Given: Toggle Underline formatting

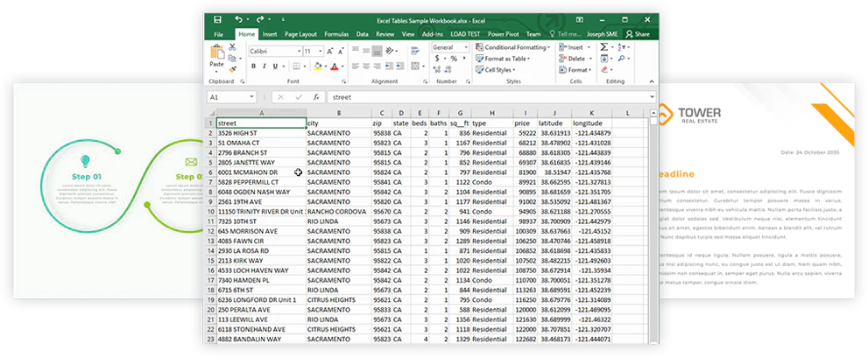Looking at the screenshot, I should point(275,67).
